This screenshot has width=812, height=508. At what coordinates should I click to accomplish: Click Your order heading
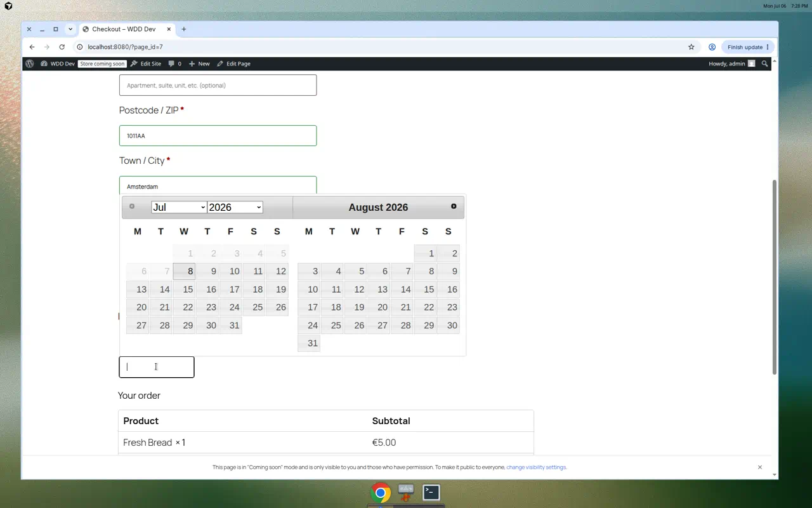click(x=139, y=396)
